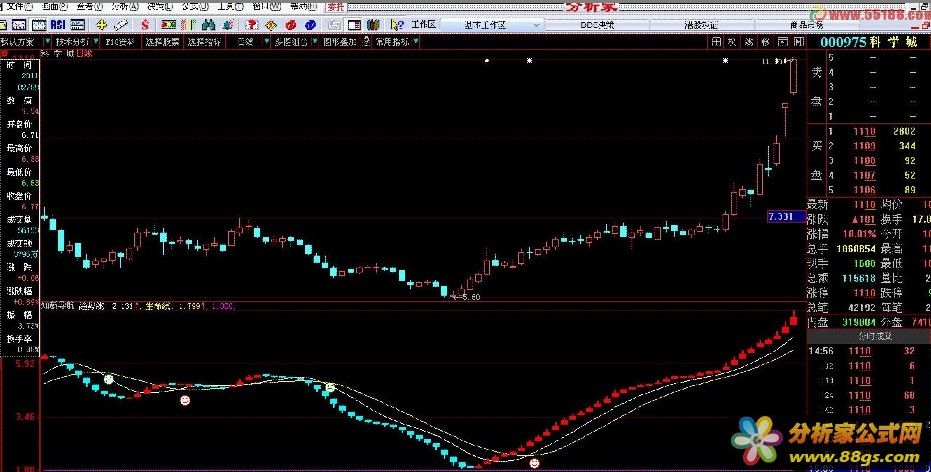
Task: Click the 000975 科学城 stock title
Action: 869,42
